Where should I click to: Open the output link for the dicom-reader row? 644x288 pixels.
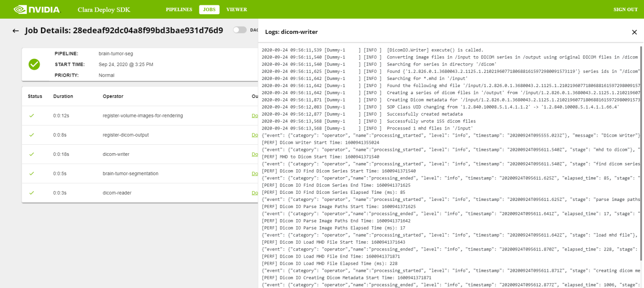click(255, 193)
